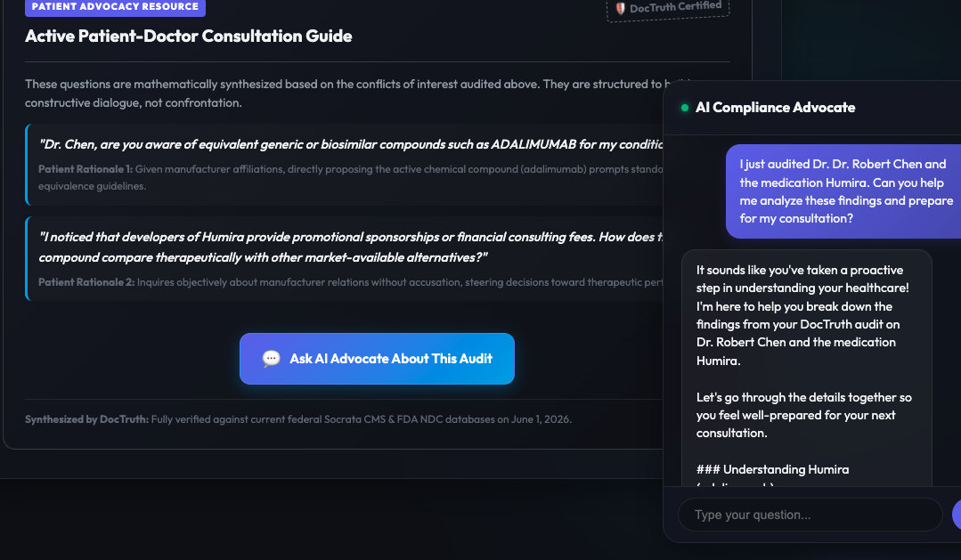
Task: Select the ADALIMUMAB biosimilar question card
Action: (345, 164)
